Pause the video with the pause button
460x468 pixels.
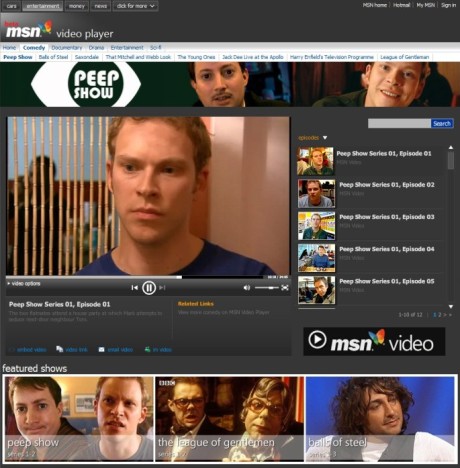(149, 287)
